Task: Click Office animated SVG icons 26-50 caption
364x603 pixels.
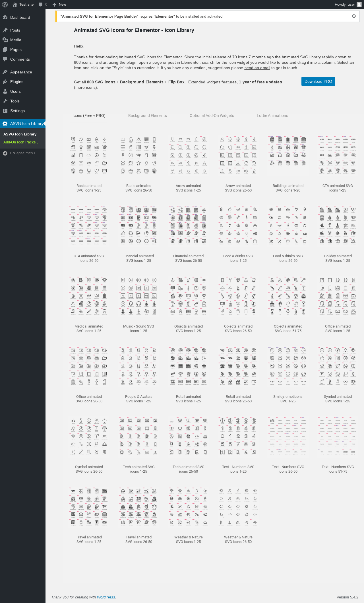Action: [89, 399]
